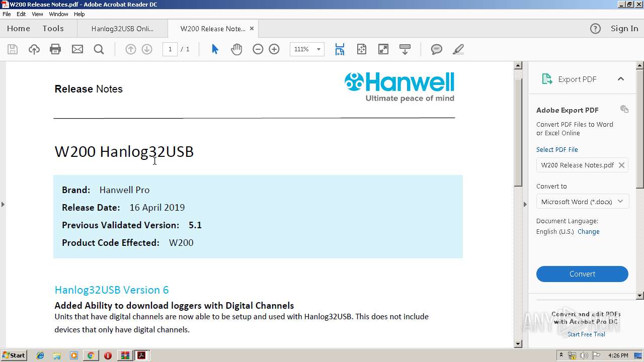Open the typewriter download tool icon

point(405,49)
